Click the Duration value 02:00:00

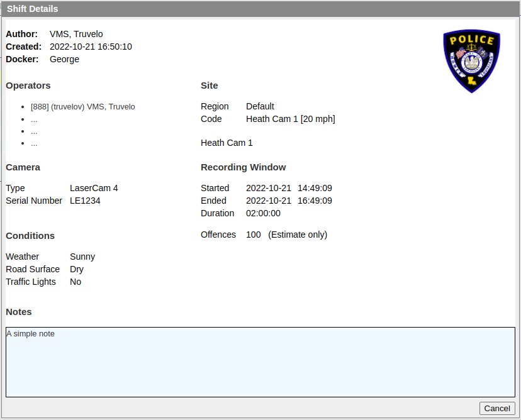click(x=263, y=213)
